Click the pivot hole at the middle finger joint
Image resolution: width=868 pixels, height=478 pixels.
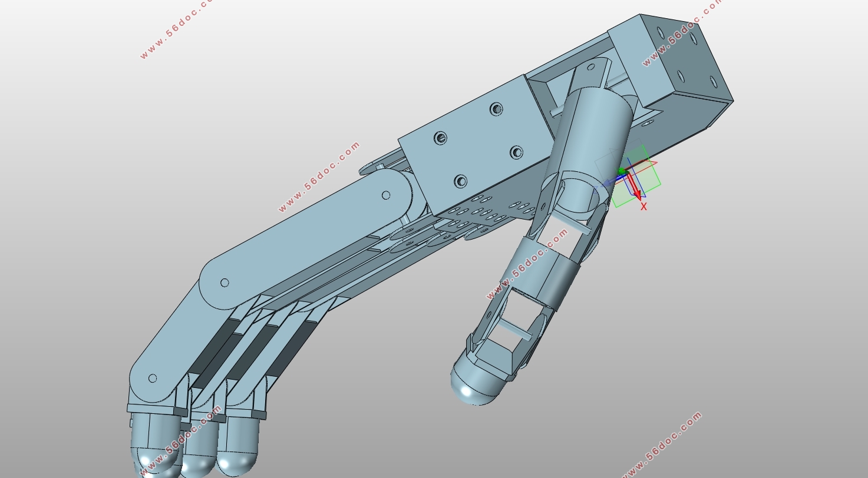pyautogui.click(x=225, y=283)
